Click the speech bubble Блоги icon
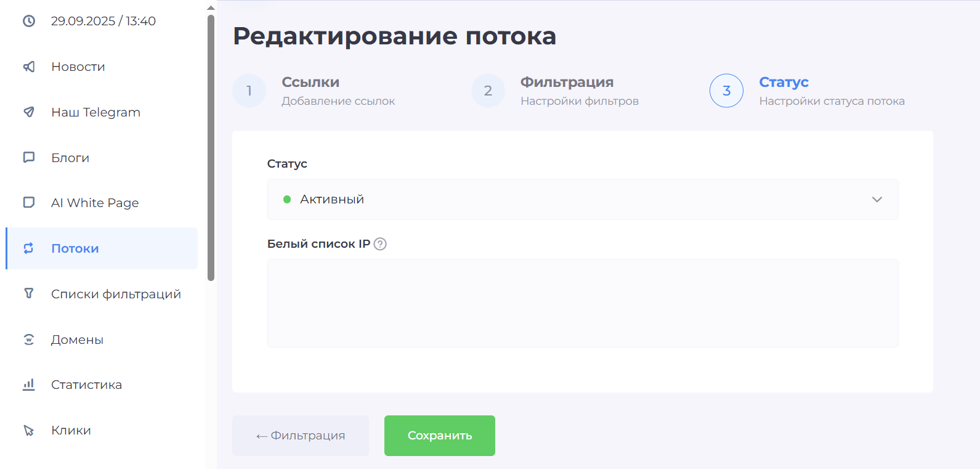 tap(29, 158)
